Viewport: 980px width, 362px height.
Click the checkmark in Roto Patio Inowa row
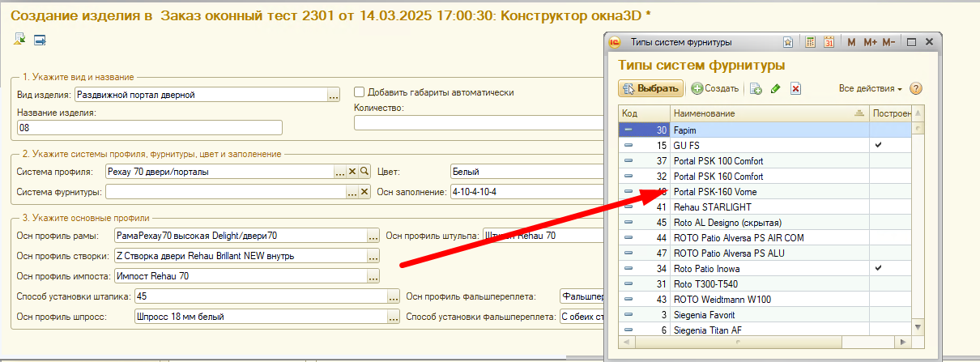pos(878,268)
